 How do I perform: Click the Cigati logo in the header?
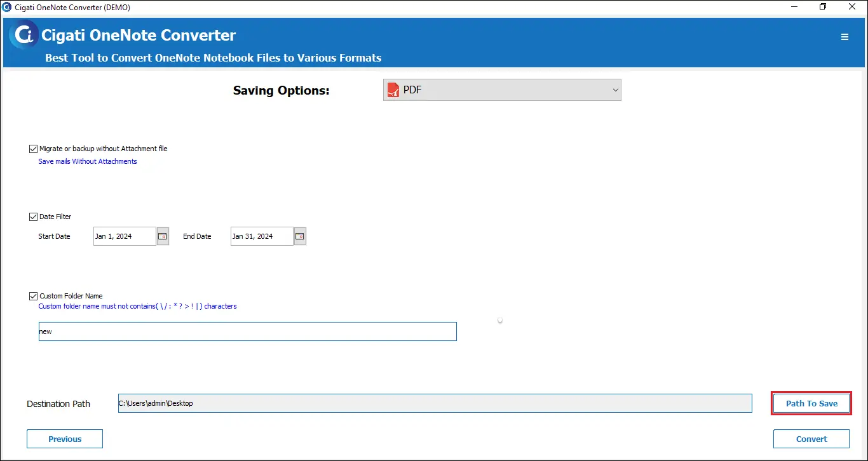[24, 35]
